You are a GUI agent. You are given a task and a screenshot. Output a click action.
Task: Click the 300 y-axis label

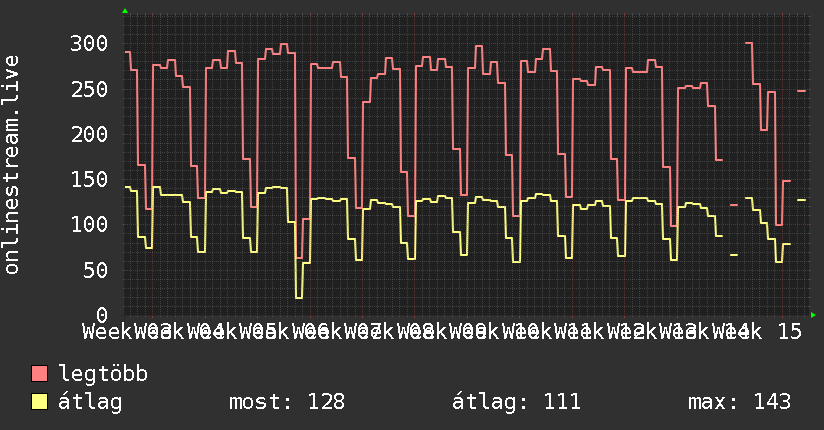click(x=89, y=44)
